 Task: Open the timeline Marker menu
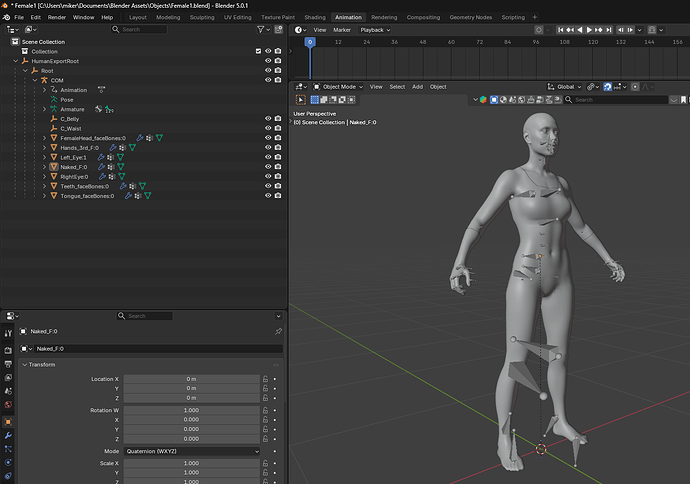342,30
